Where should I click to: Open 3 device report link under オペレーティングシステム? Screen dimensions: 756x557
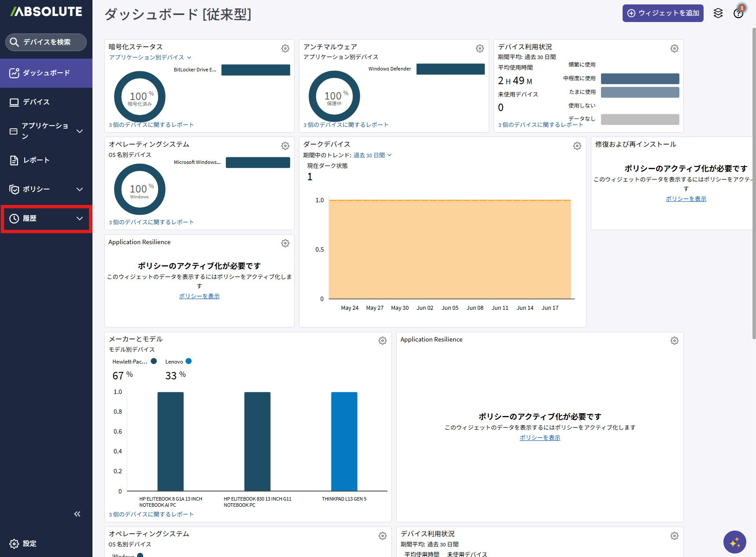click(151, 222)
